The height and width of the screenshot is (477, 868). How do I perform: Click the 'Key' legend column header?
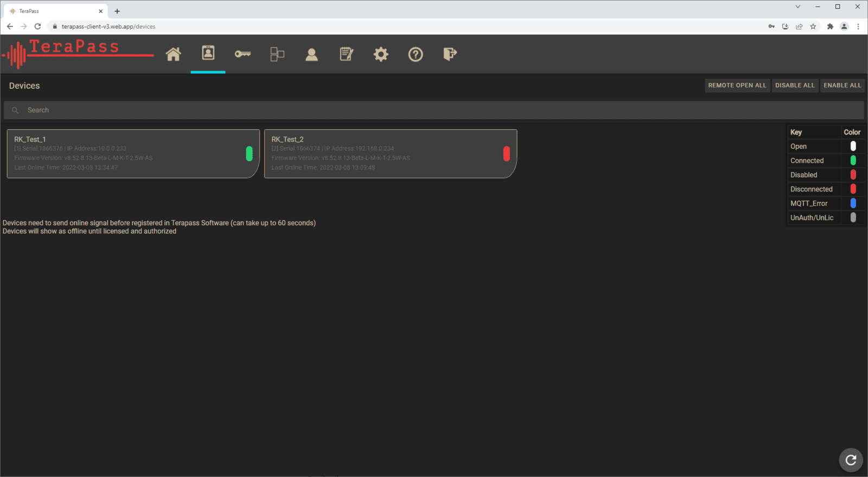[796, 132]
